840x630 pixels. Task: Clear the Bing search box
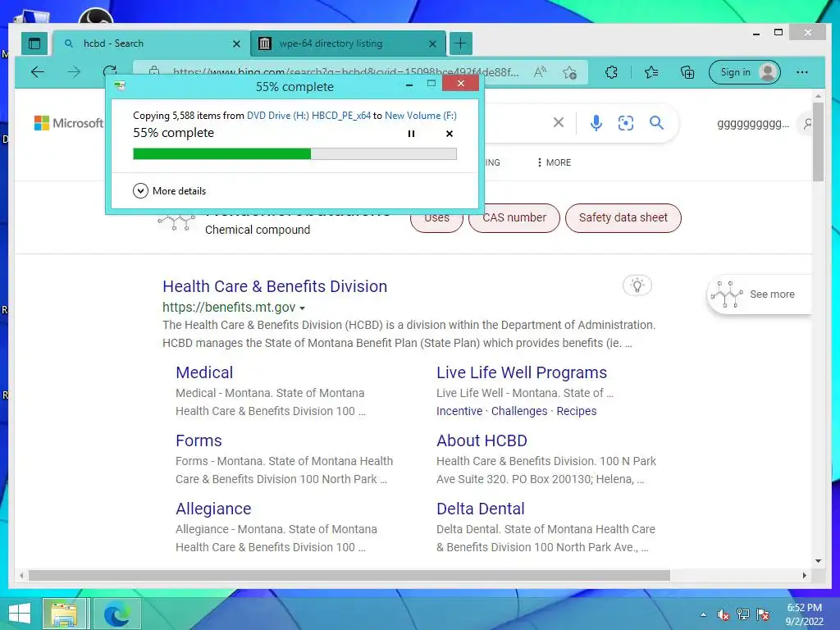558,123
